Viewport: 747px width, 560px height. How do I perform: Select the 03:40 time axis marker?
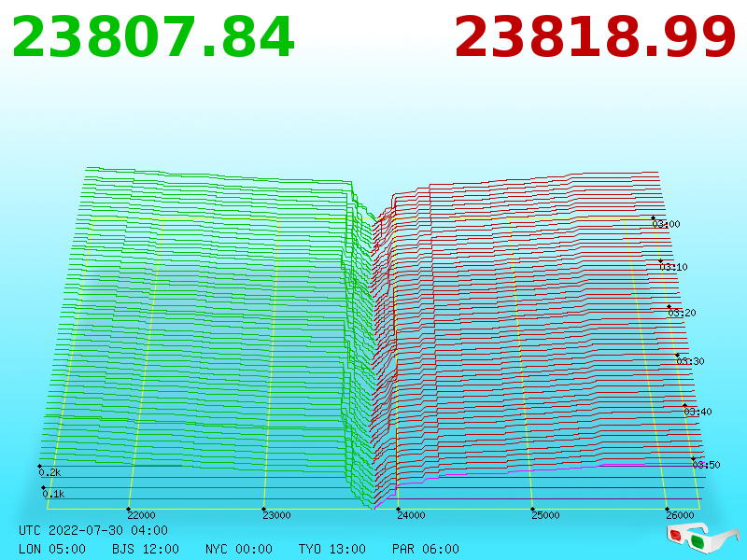(x=698, y=412)
